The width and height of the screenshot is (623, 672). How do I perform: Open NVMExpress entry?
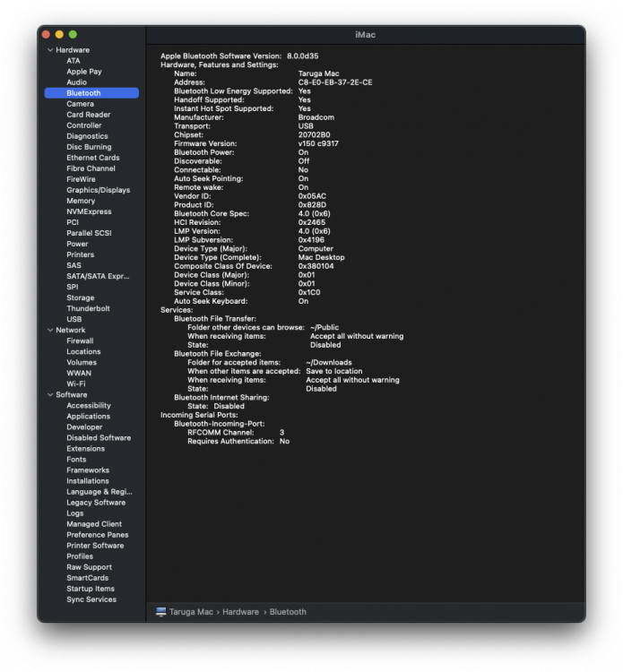[89, 211]
